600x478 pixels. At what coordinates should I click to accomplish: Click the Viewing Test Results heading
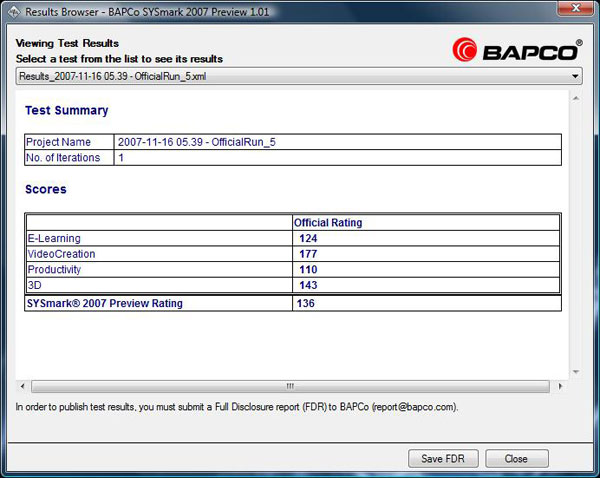click(x=67, y=43)
